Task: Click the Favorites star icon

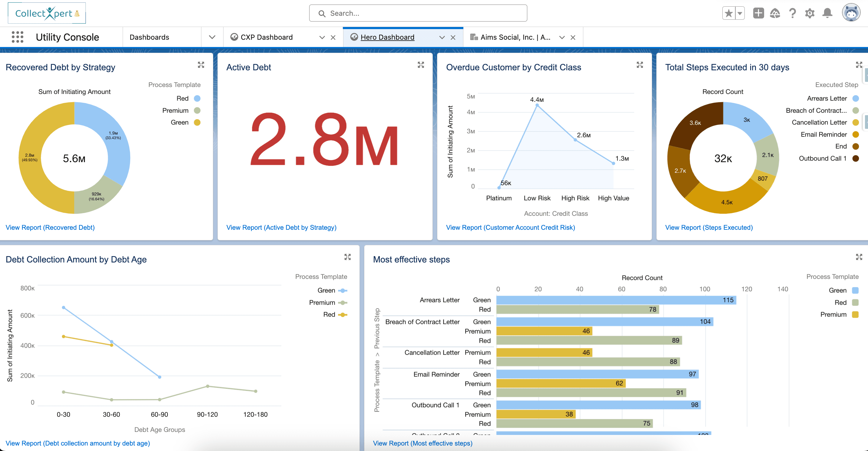Action: (x=728, y=13)
